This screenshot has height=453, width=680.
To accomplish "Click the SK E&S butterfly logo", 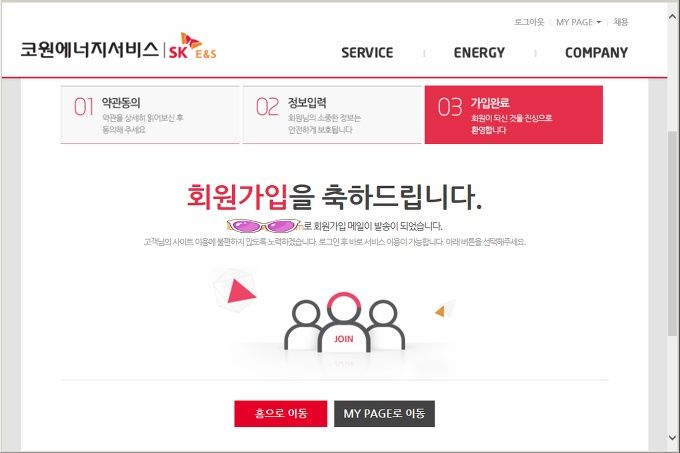I will (192, 46).
